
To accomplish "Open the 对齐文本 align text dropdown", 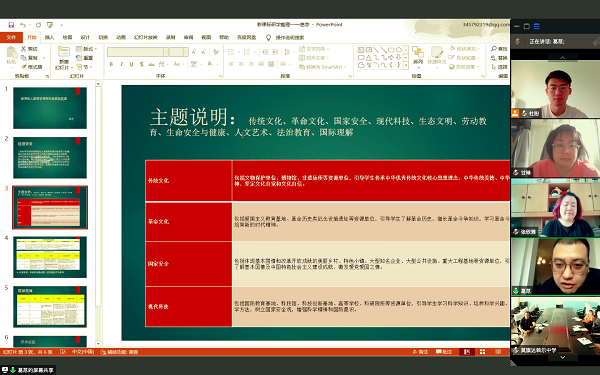I will coord(314,57).
